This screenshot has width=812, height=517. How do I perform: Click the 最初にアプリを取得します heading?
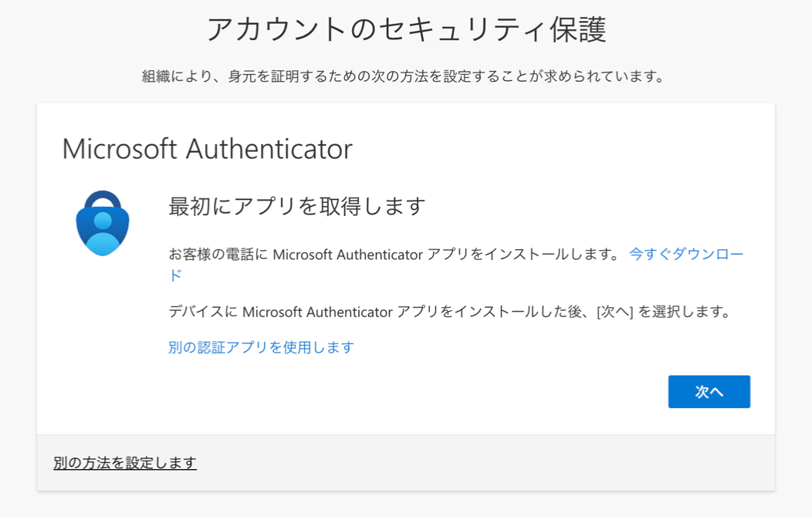pos(296,207)
